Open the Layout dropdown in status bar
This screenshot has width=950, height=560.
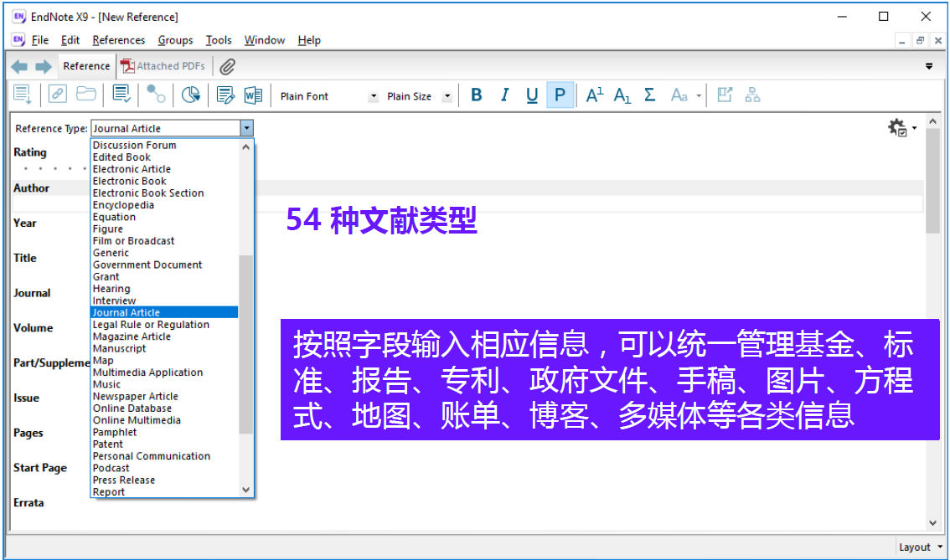921,547
